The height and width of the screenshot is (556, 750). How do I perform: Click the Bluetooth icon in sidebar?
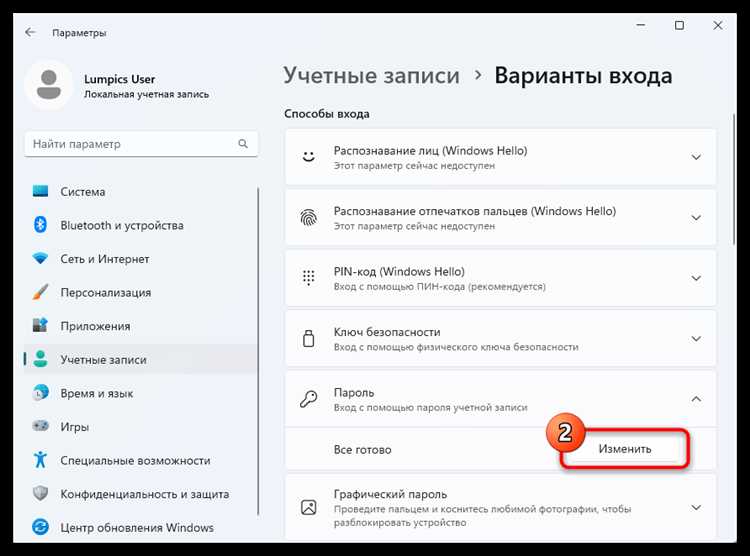click(40, 225)
